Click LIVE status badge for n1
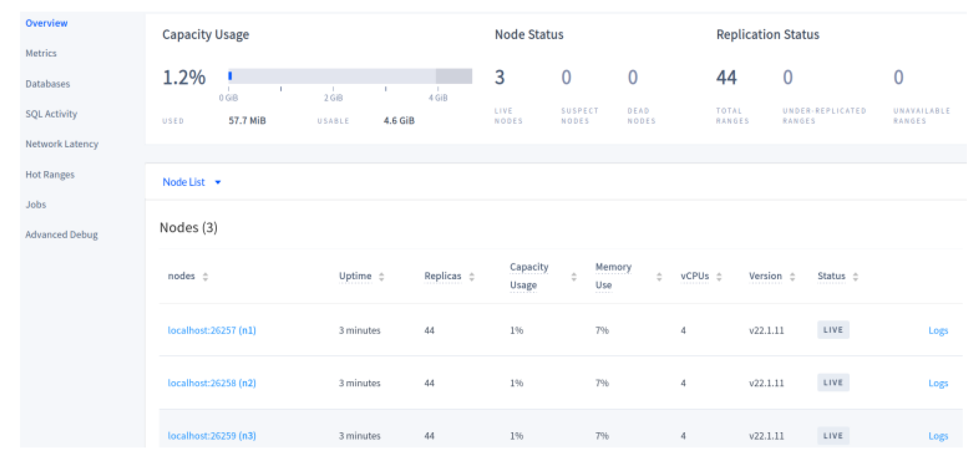 coord(833,329)
